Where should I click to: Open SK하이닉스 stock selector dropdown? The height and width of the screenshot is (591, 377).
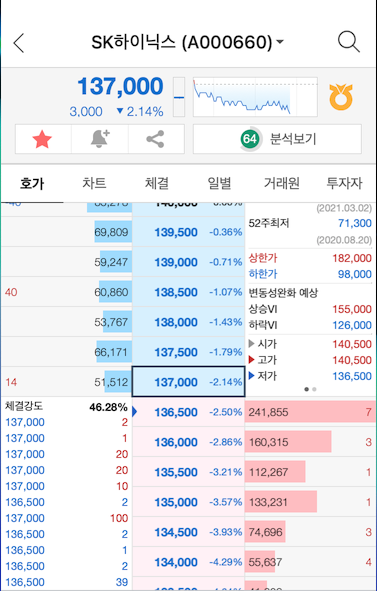[187, 43]
